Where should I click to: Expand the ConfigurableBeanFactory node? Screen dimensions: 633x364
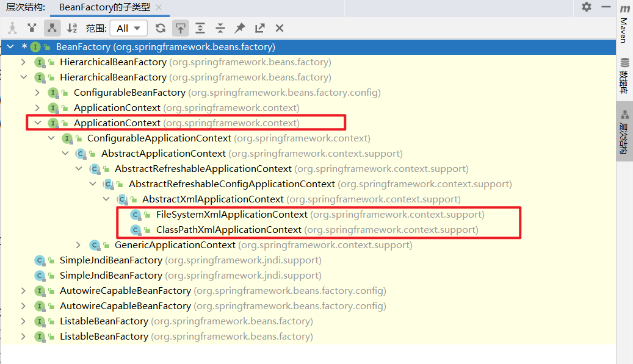(37, 93)
